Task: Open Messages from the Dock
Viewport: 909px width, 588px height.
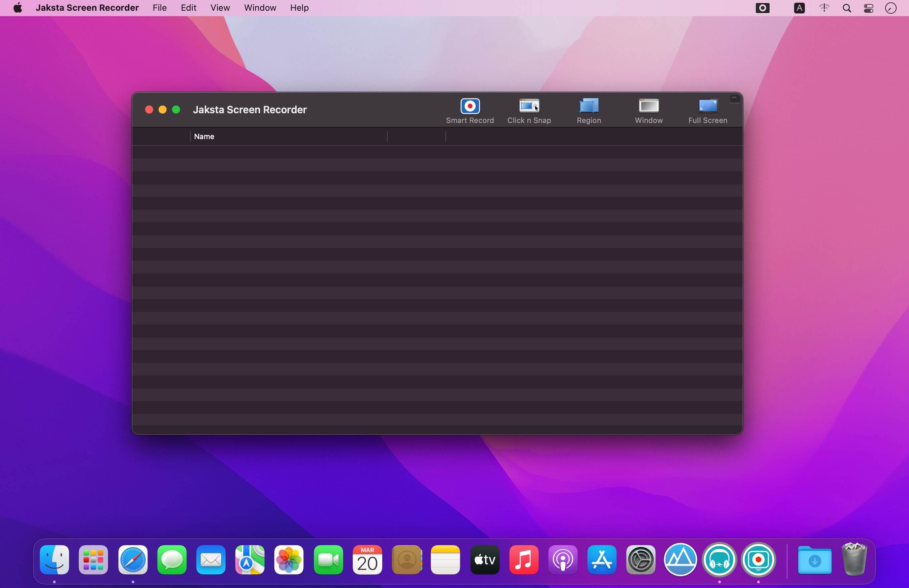Action: (172, 559)
